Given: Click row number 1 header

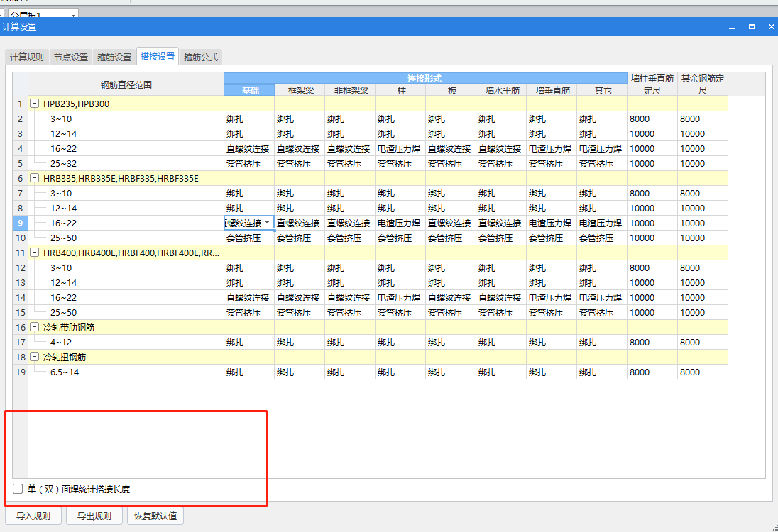Looking at the screenshot, I should (21, 104).
